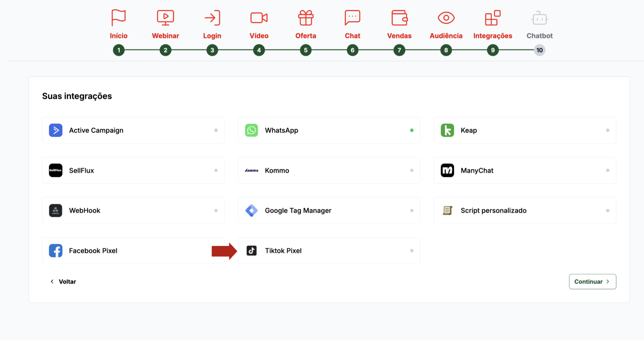
Task: Click the Início flag icon
Action: tap(118, 18)
